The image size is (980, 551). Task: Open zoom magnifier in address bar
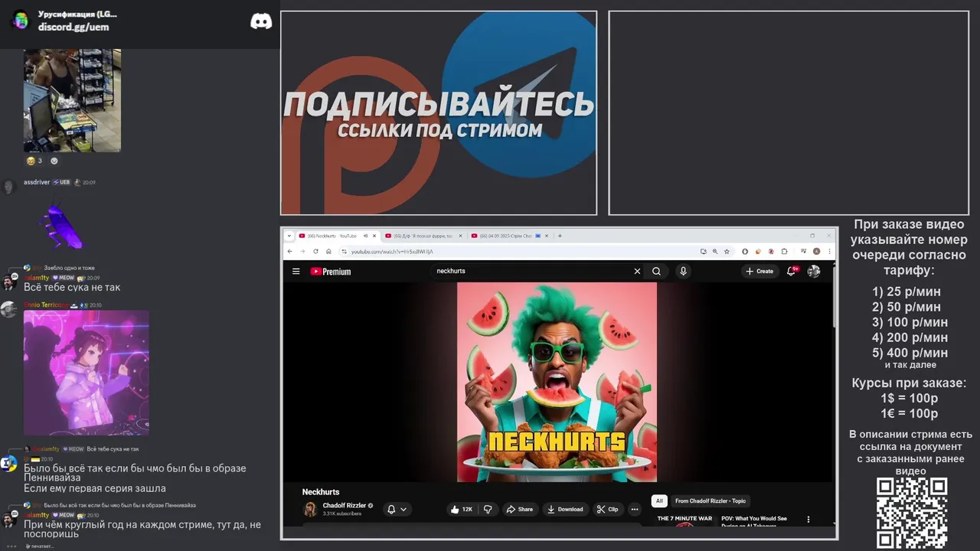tap(715, 251)
